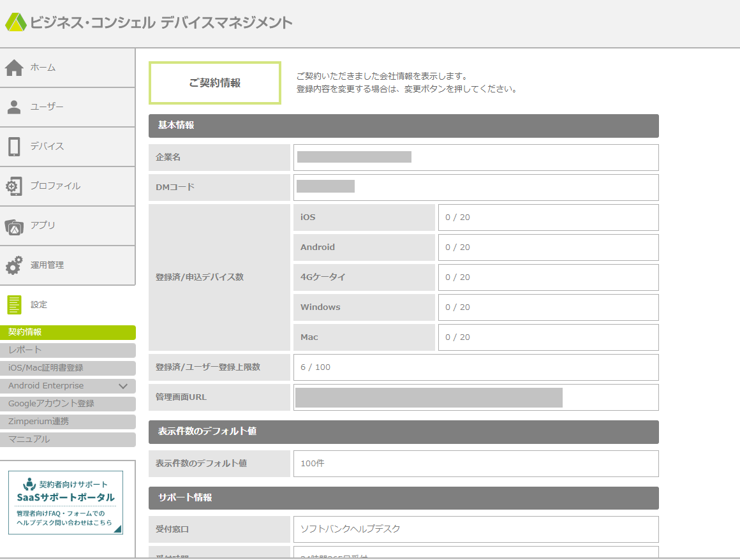Click the SaaSサポートポータル banner
Image resolution: width=740 pixels, height=560 pixels.
[66, 502]
